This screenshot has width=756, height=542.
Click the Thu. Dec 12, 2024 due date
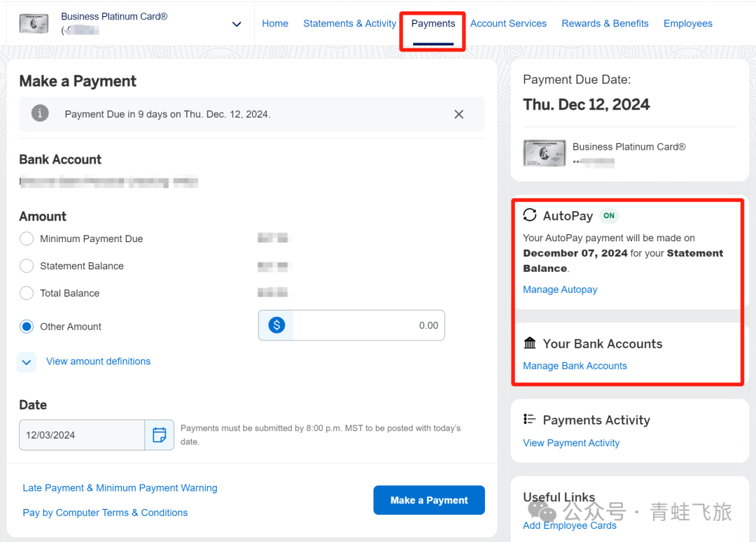tap(587, 104)
